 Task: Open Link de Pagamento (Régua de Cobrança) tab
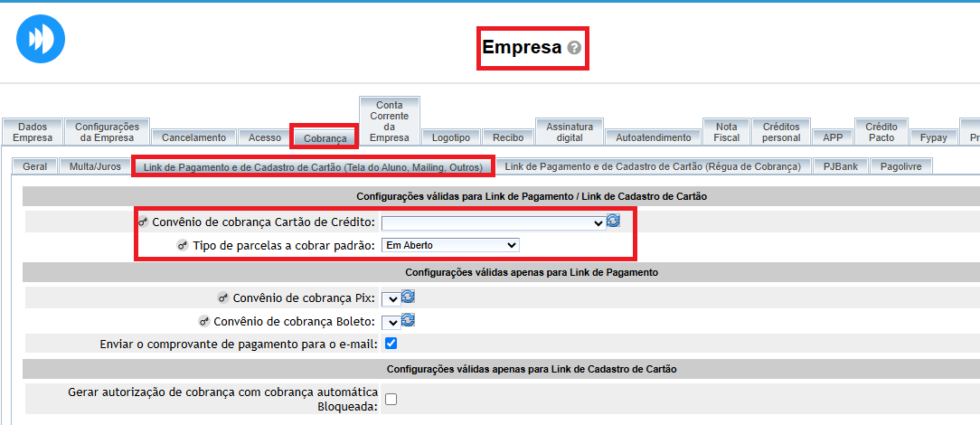pos(653,166)
